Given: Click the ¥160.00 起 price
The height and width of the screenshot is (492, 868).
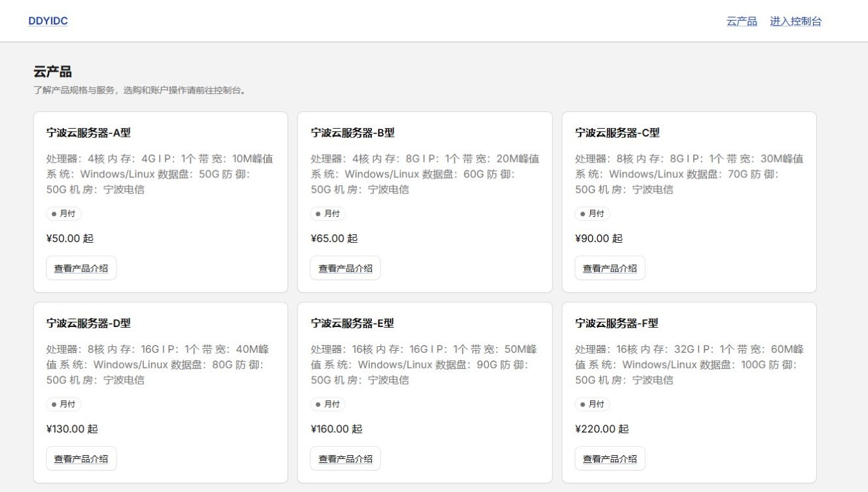Looking at the screenshot, I should 336,429.
